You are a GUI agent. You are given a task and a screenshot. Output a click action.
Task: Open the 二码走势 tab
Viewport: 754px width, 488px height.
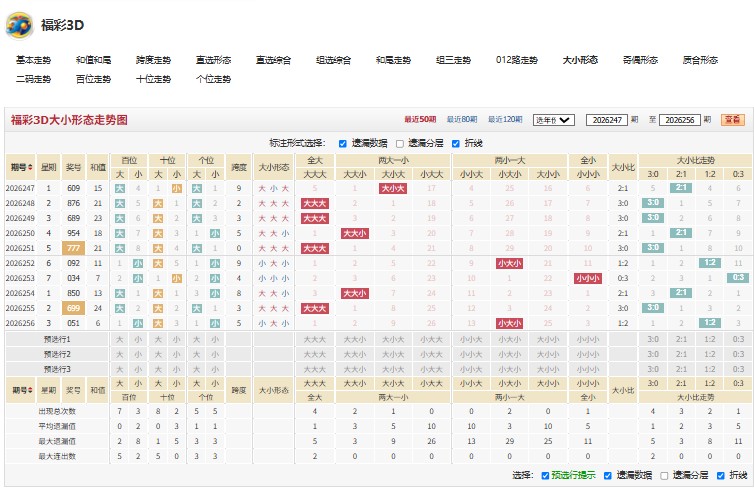pos(33,79)
